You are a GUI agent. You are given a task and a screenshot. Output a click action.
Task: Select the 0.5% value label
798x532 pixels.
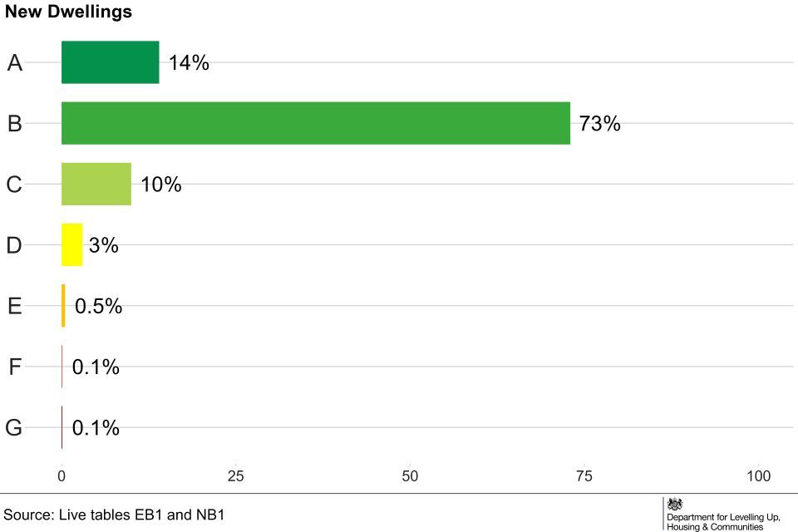pyautogui.click(x=98, y=306)
